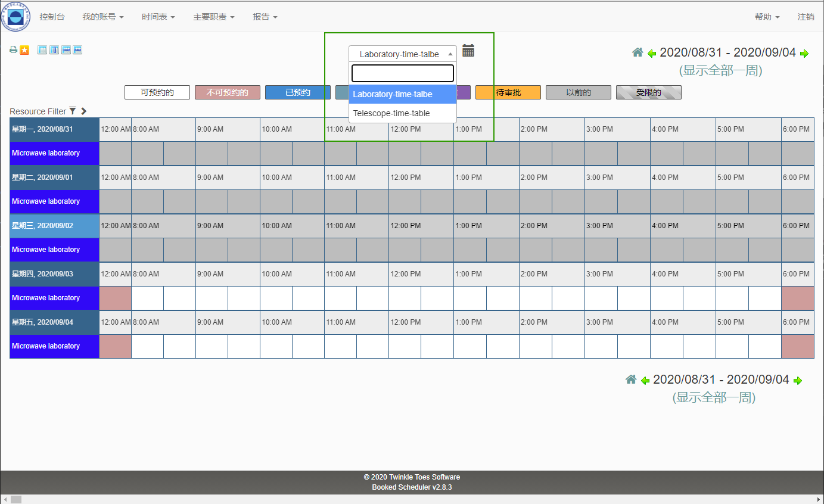Viewport: 824px width, 504px height.
Task: Click the search field in schedule dropdown
Action: (403, 73)
